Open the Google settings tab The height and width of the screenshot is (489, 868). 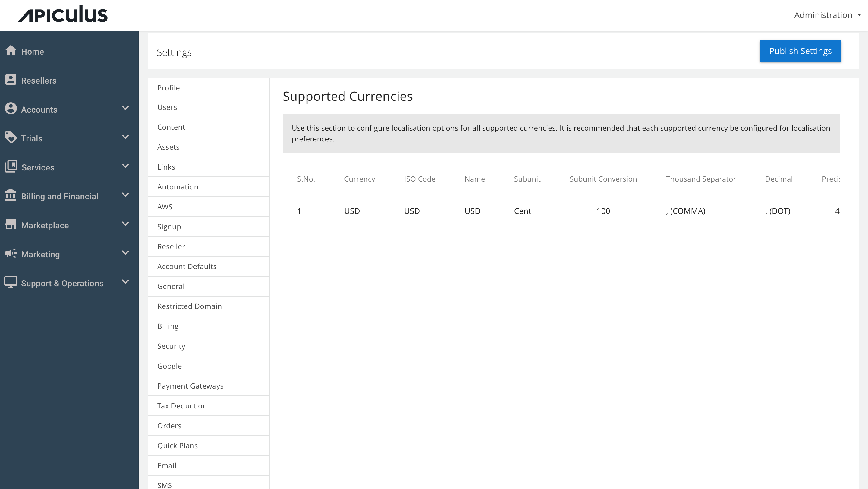209,366
